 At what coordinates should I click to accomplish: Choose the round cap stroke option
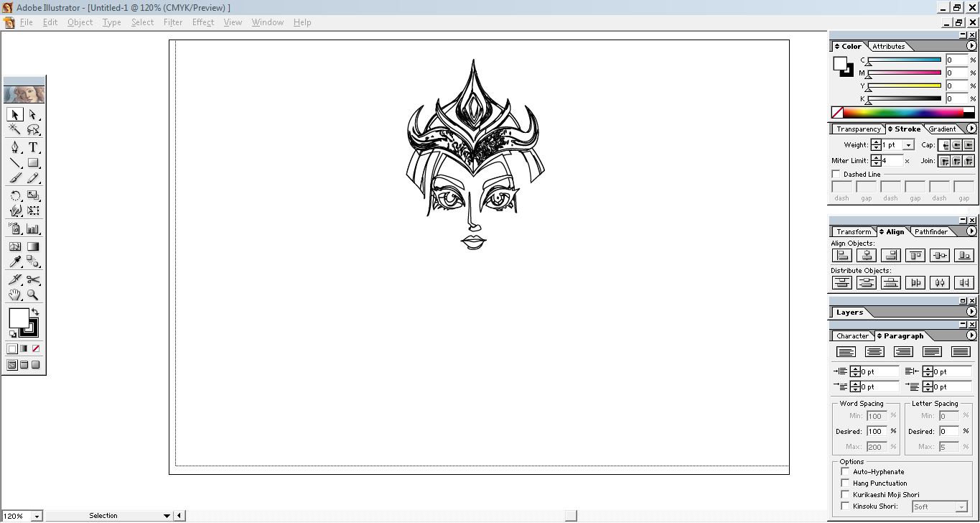tap(957, 145)
